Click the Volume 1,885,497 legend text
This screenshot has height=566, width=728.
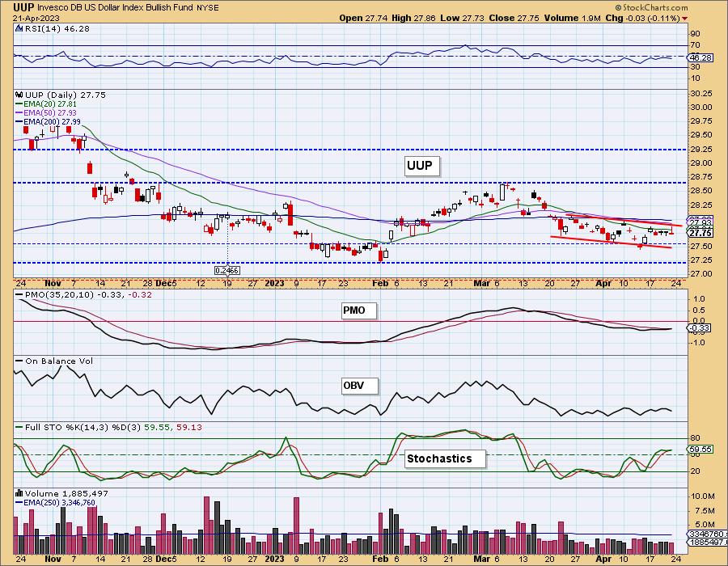[67, 493]
